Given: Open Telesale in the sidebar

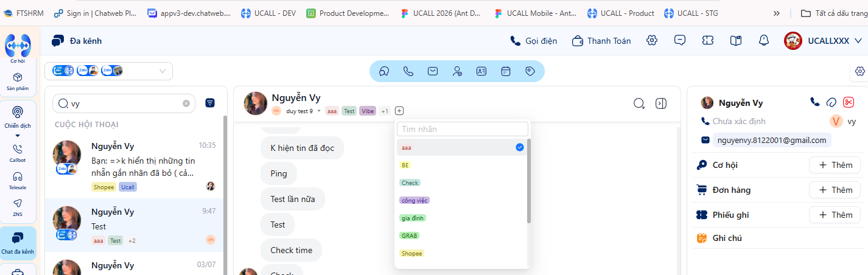Looking at the screenshot, I should coord(18,181).
